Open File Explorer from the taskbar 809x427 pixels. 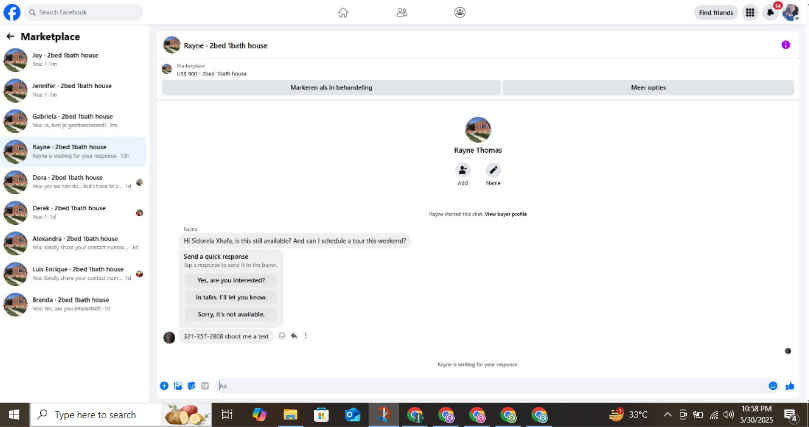[x=290, y=415]
